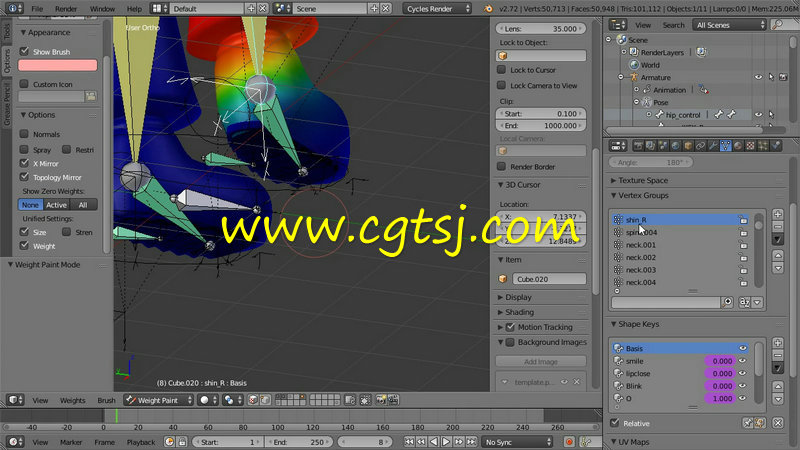Jump to last frame of timeline

click(471, 442)
